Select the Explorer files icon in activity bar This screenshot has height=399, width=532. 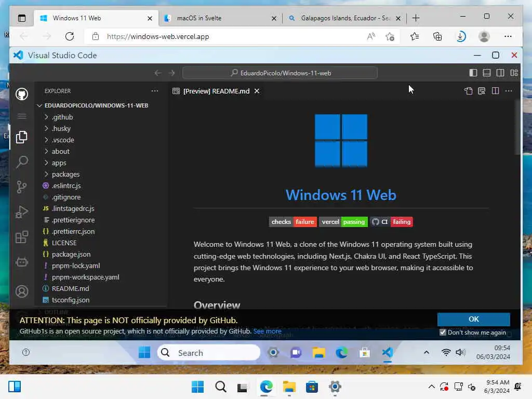click(22, 137)
